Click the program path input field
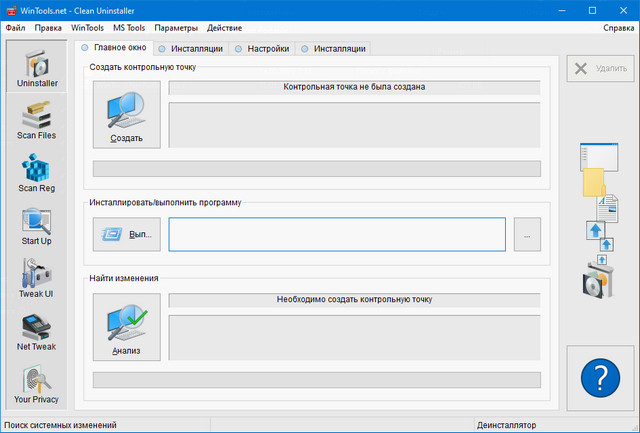The height and width of the screenshot is (433, 640). (x=336, y=235)
